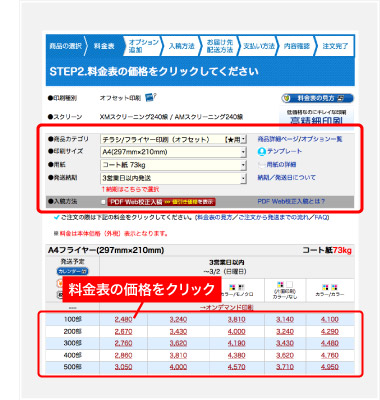Choose the 2,760 price for 300部

pyautogui.click(x=123, y=343)
